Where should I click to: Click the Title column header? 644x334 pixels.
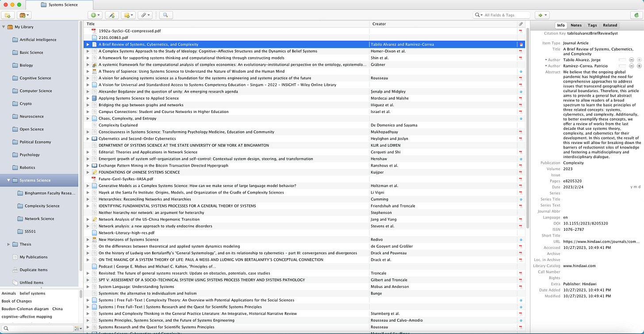pos(226,24)
